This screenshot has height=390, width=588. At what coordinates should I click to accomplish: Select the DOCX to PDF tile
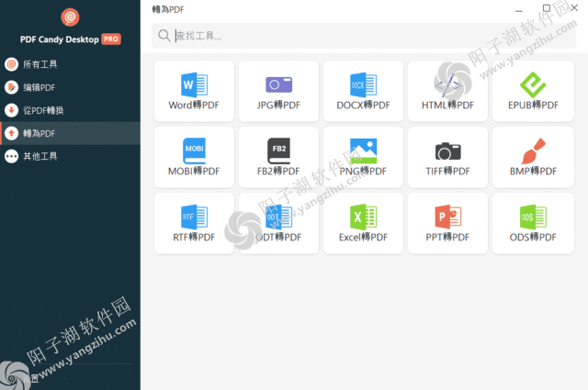coord(363,91)
